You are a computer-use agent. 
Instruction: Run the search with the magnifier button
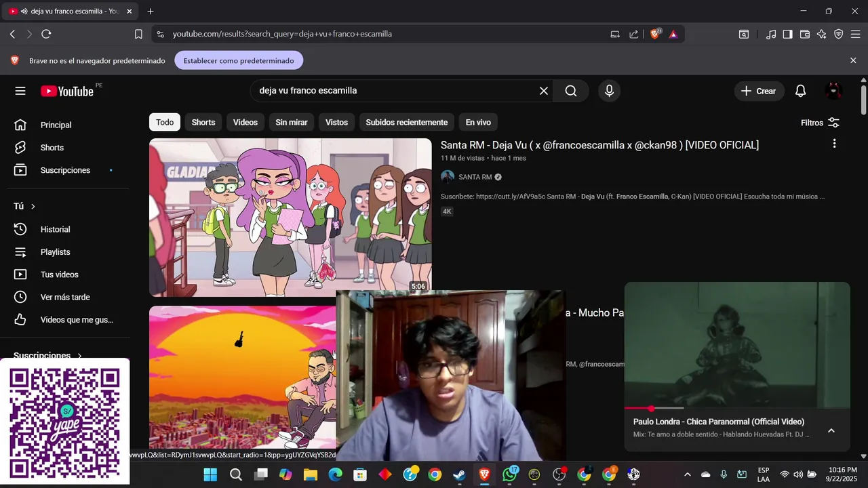[571, 91]
